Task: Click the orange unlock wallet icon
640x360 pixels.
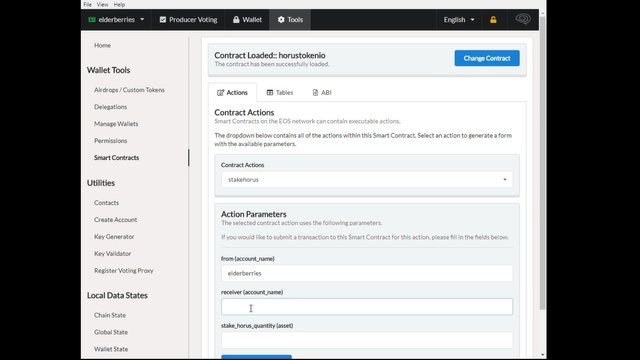Action: point(493,20)
